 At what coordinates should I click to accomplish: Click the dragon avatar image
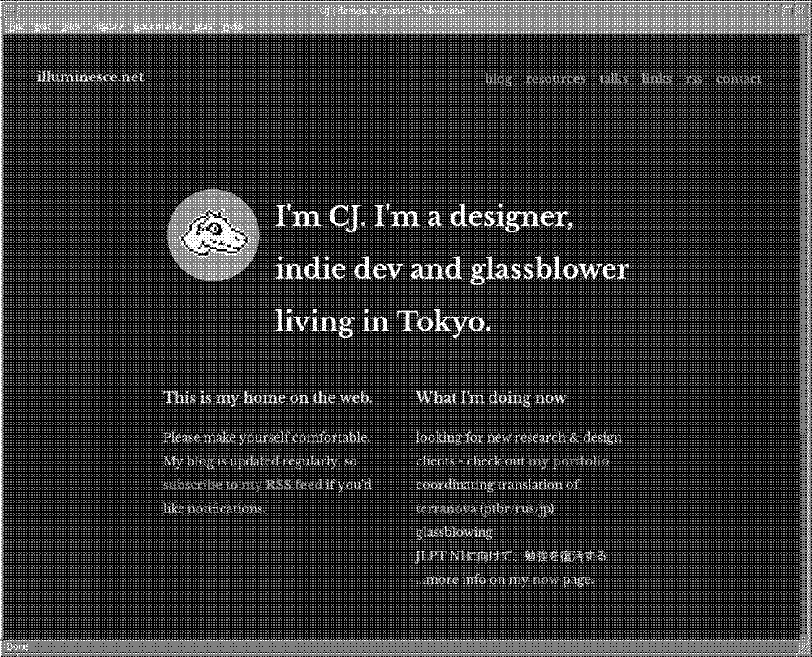[x=213, y=236]
